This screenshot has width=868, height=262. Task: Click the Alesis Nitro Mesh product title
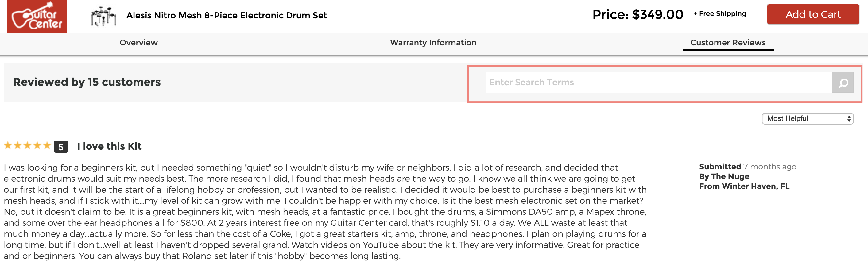[x=227, y=15]
